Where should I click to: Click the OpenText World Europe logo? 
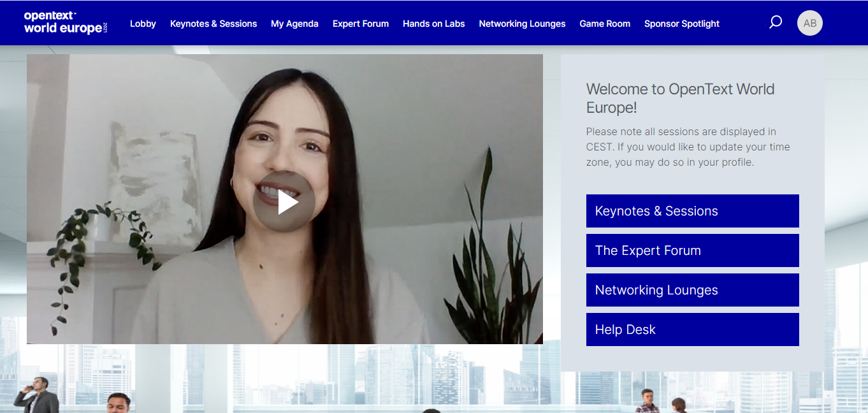[x=66, y=23]
